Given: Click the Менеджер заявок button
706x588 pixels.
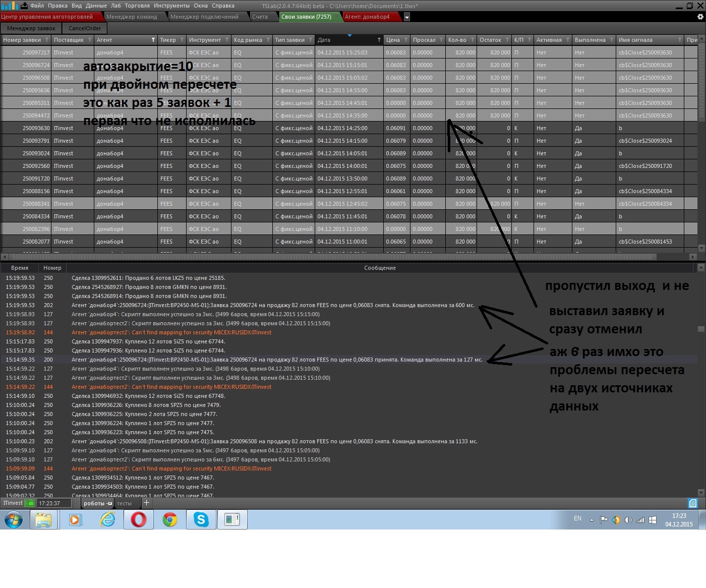Looking at the screenshot, I should [31, 28].
